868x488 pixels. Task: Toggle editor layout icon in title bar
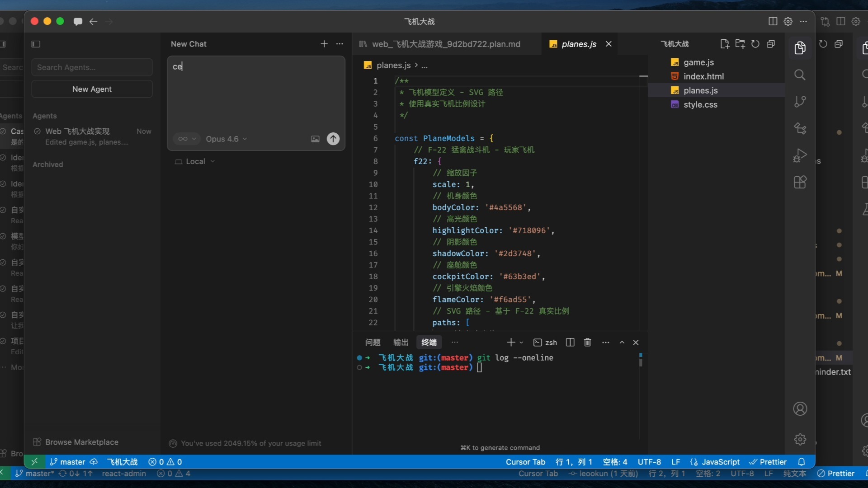coord(773,21)
